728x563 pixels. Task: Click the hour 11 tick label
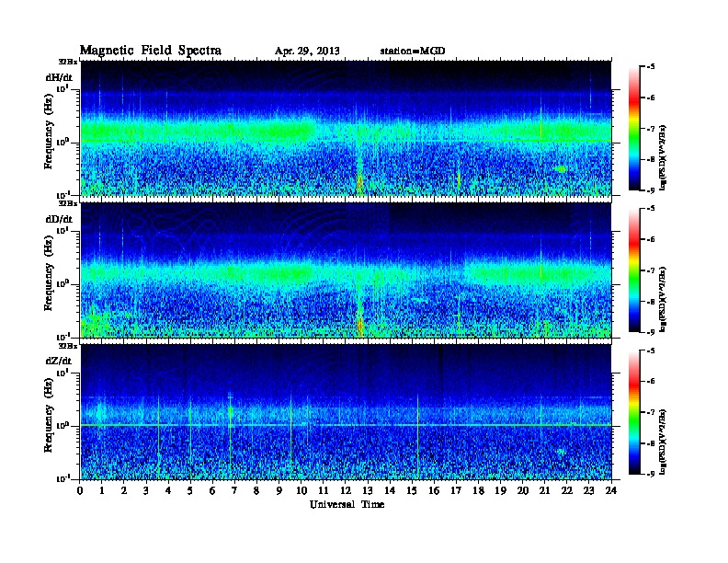click(x=324, y=491)
